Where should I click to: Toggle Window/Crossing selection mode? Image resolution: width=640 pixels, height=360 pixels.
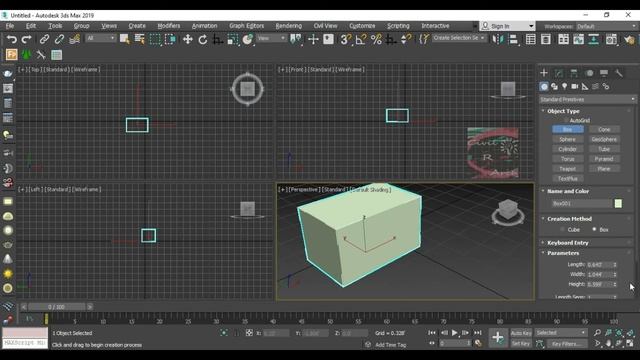[170, 39]
